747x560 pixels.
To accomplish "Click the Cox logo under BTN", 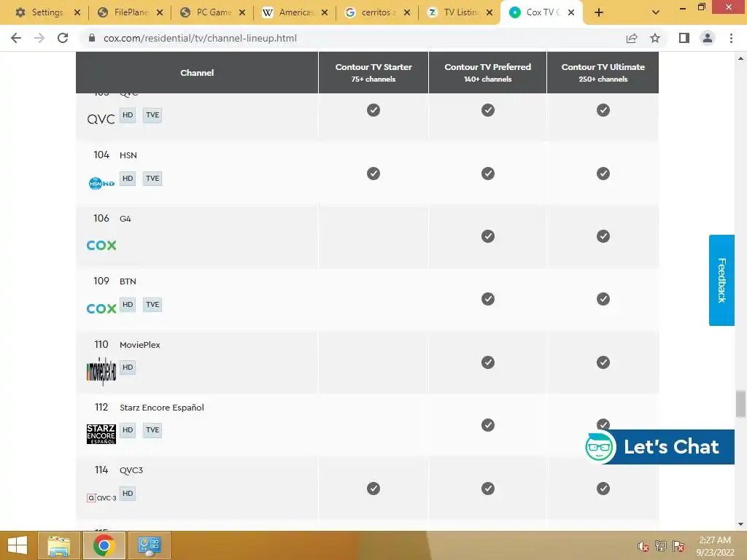I will [x=101, y=308].
